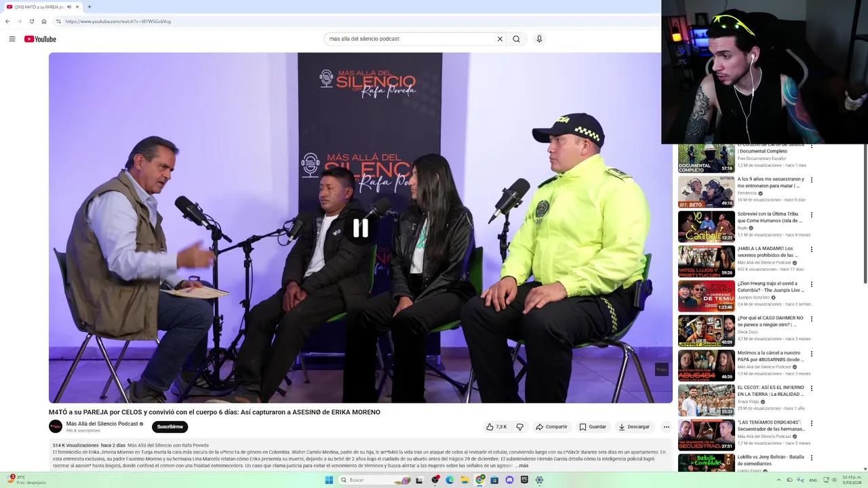Go back with the browser back arrow
The height and width of the screenshot is (488, 868).
[x=7, y=21]
